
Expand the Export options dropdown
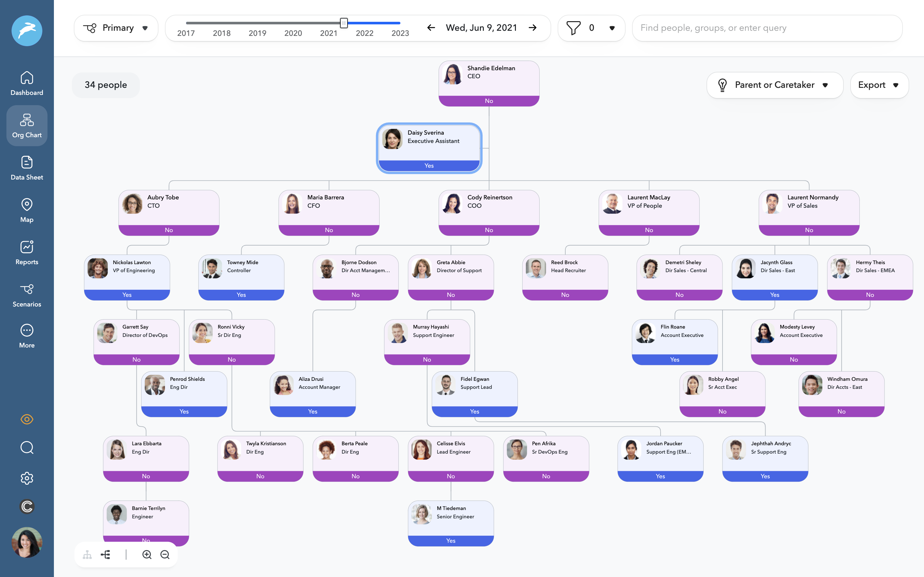click(x=879, y=85)
